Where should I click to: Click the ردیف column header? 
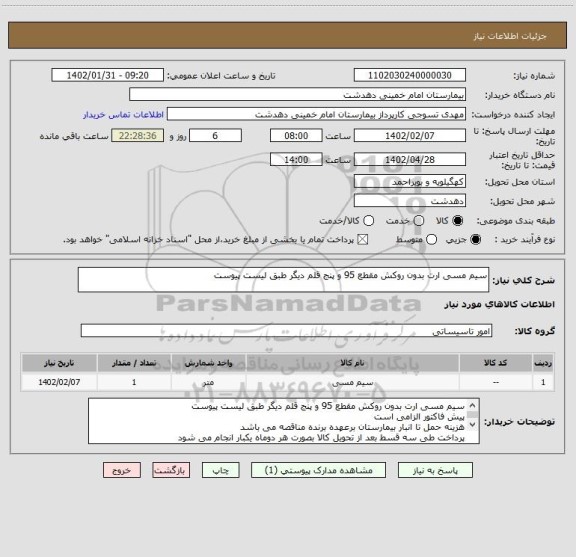click(x=543, y=363)
